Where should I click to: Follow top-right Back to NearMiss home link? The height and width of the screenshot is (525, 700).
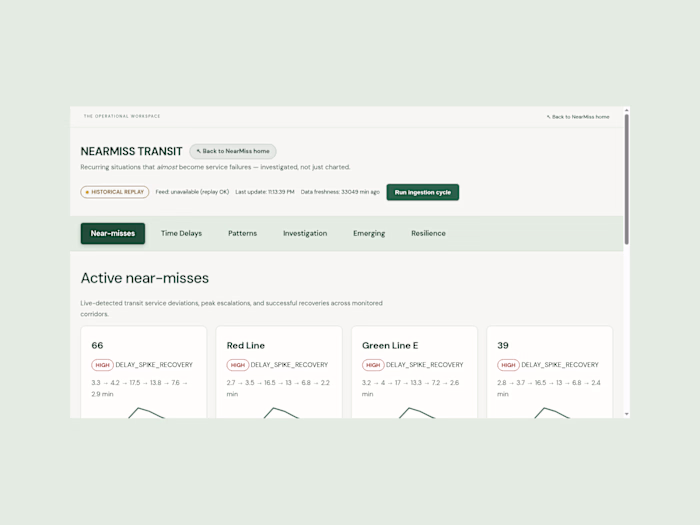(x=578, y=117)
